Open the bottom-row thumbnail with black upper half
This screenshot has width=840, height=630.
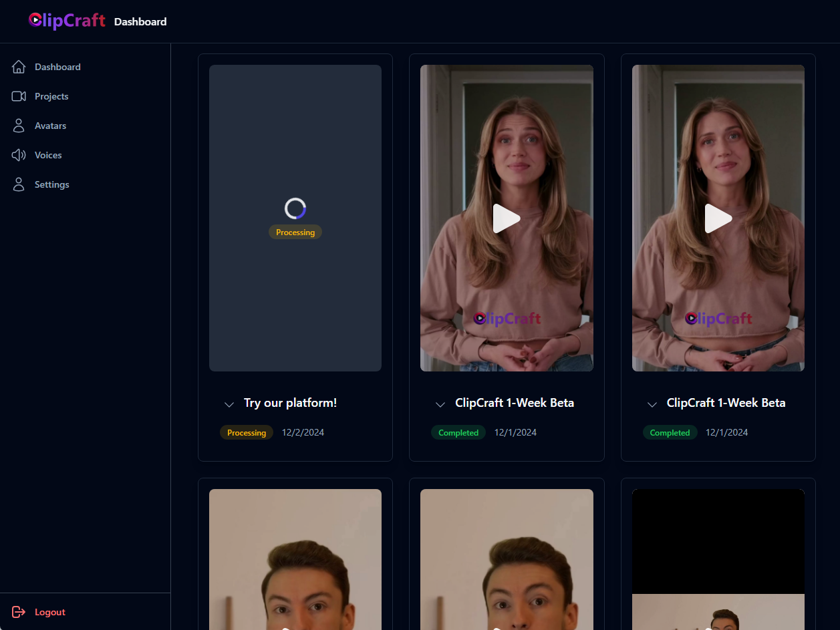pos(718,559)
